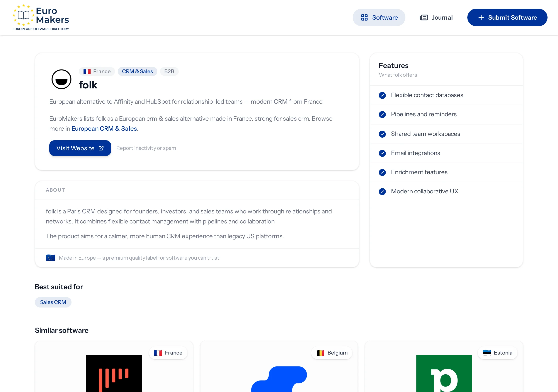Click the 'Flexible contact databases' feature text
Image resolution: width=558 pixels, height=392 pixels.
(x=427, y=95)
